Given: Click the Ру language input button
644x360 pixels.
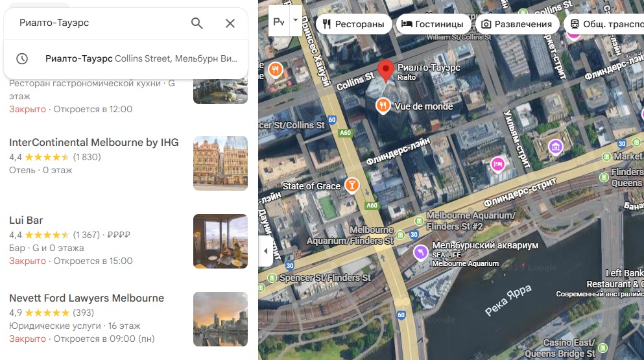Looking at the screenshot, I should pos(279,21).
